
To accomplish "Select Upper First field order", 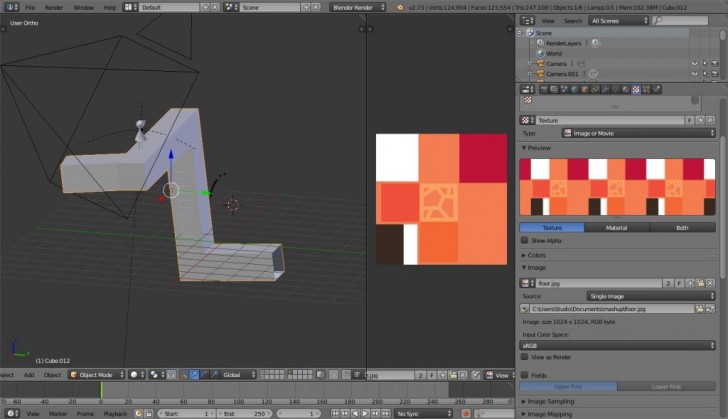I will pyautogui.click(x=568, y=386).
